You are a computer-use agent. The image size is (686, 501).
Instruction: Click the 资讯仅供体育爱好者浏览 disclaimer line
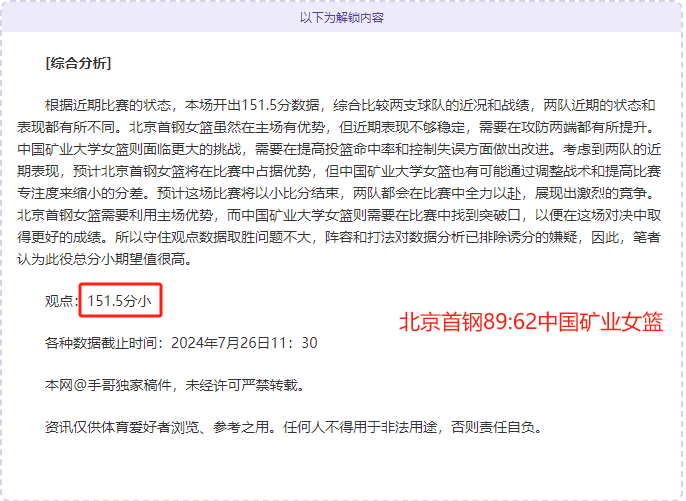click(294, 427)
